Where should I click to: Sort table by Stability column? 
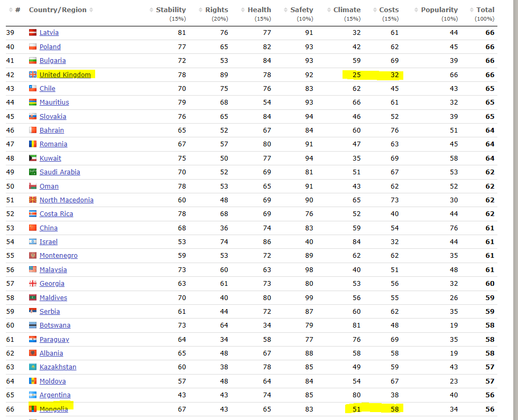[x=170, y=10]
